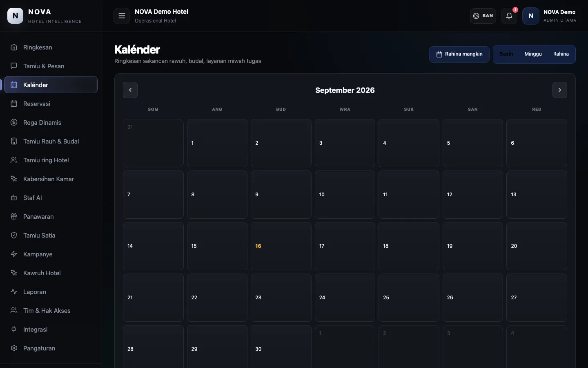The width and height of the screenshot is (588, 368).
Task: Open the Ringkesan home icon
Action: pyautogui.click(x=14, y=47)
